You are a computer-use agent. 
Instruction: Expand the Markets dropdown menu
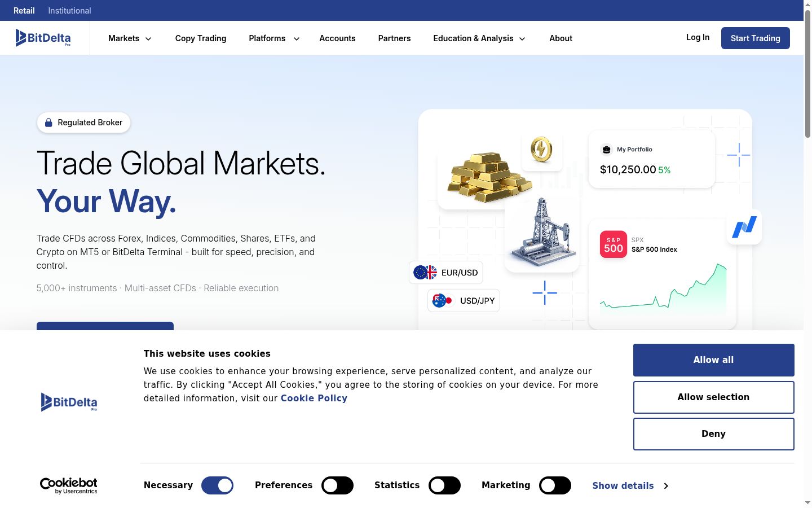point(130,38)
